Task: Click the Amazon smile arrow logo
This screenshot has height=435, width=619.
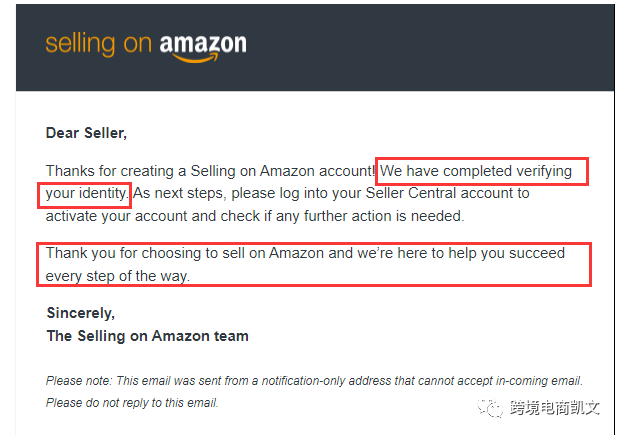Action: click(x=196, y=58)
